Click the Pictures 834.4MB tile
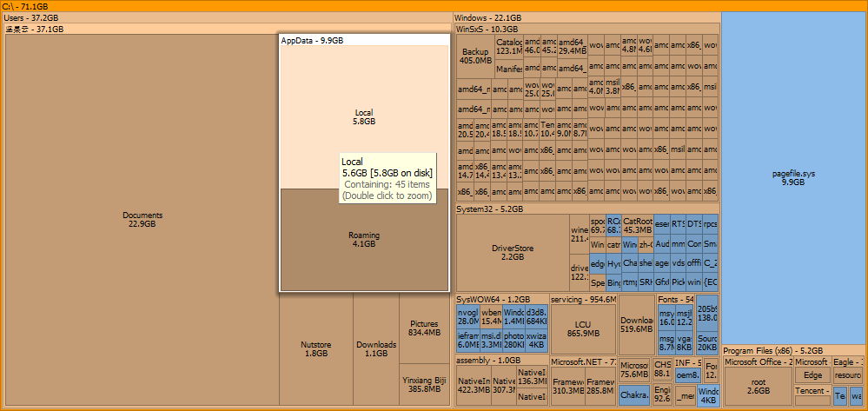The image size is (868, 411). click(x=424, y=328)
